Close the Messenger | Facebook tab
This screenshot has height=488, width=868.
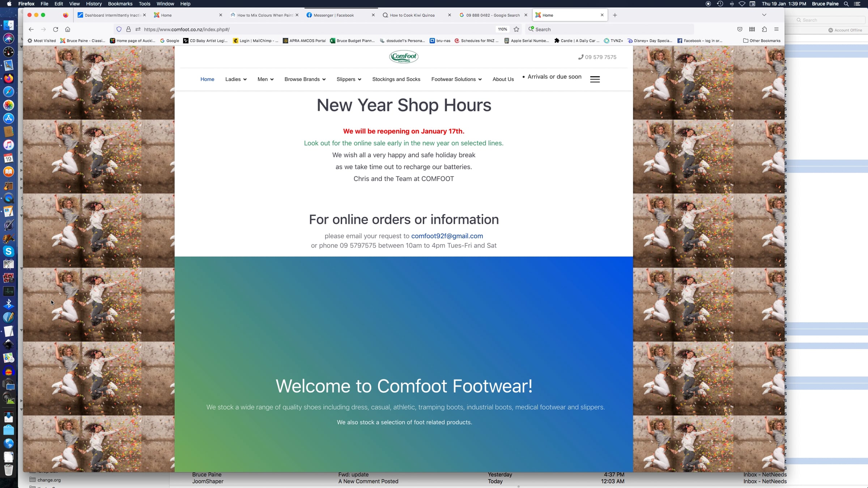373,15
